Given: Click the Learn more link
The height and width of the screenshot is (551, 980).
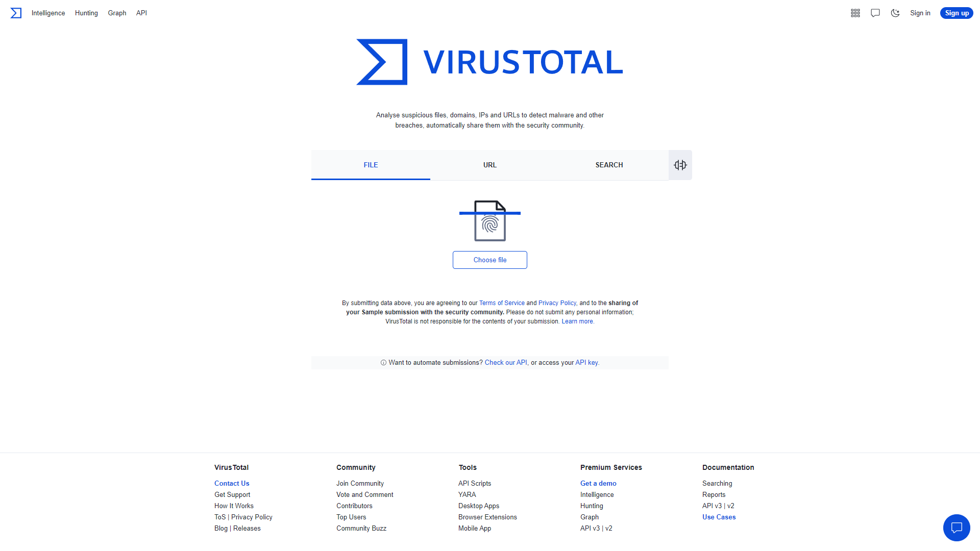Looking at the screenshot, I should click(578, 321).
